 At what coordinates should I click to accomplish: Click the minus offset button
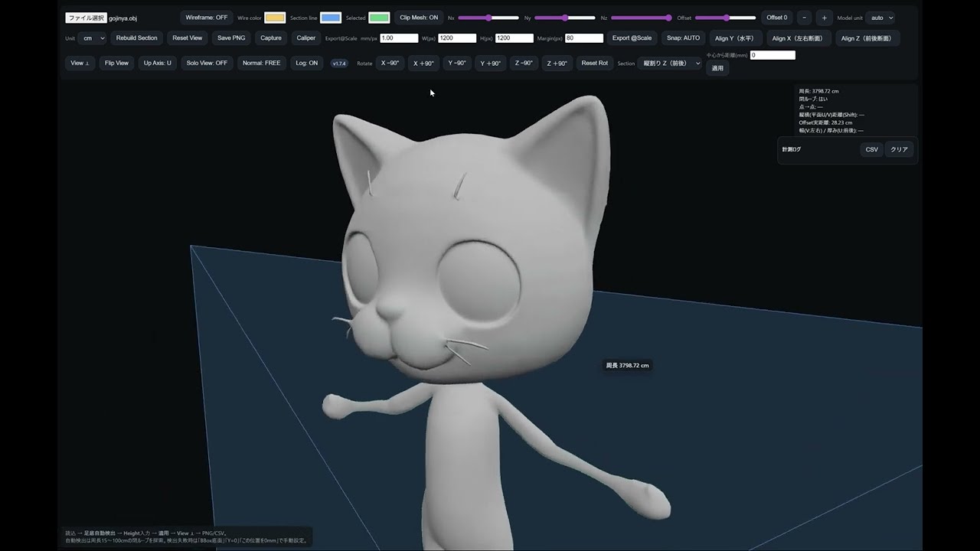pyautogui.click(x=805, y=18)
